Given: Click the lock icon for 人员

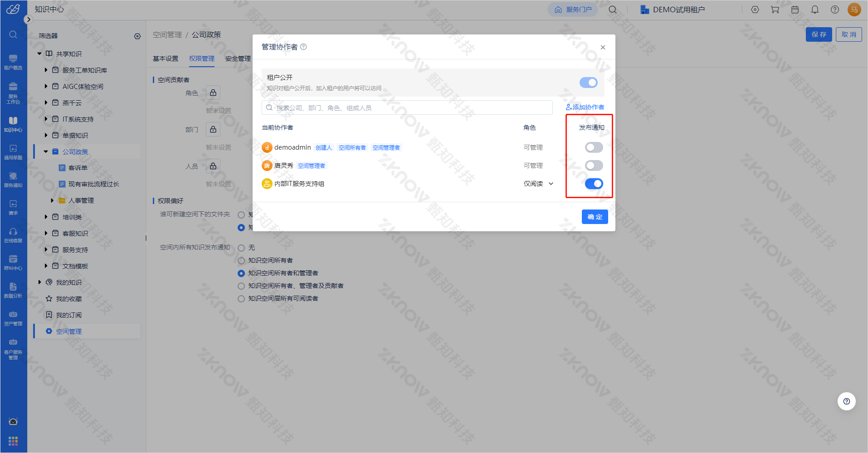Looking at the screenshot, I should pos(213,166).
